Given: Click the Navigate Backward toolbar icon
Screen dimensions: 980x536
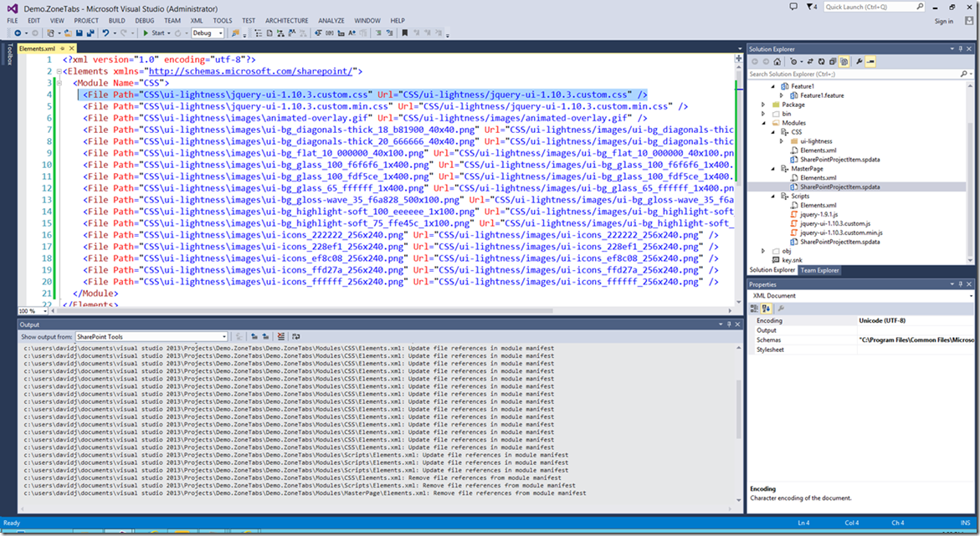Looking at the screenshot, I should click(18, 33).
